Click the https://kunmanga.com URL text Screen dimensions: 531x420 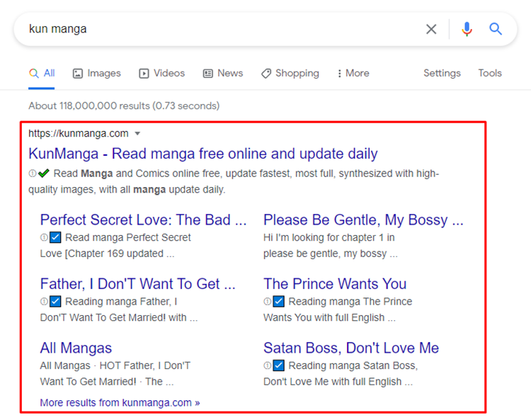coord(79,133)
